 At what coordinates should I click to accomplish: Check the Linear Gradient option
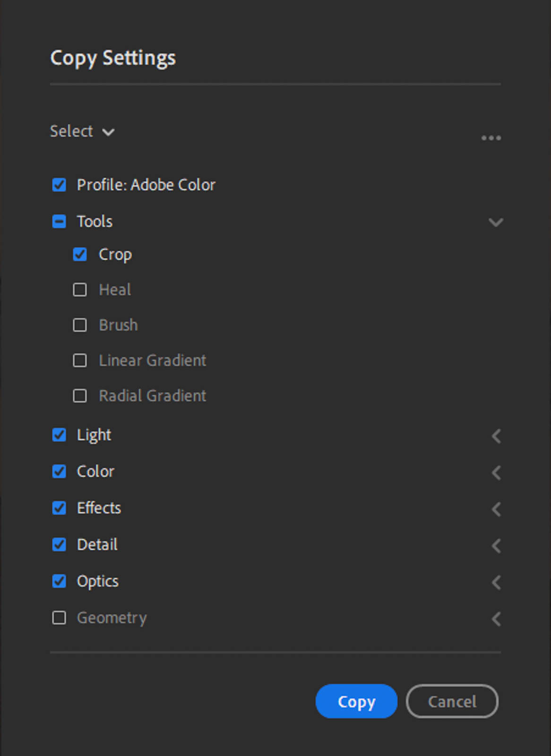(80, 361)
